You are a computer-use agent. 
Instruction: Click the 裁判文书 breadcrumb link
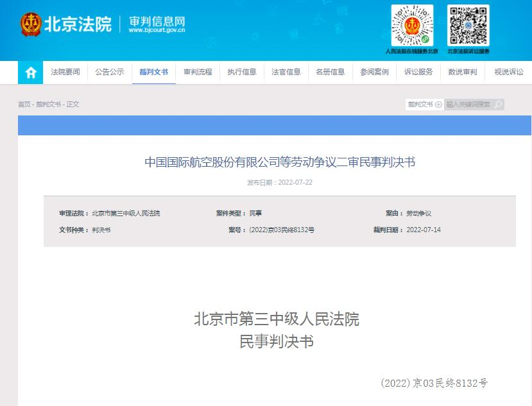coord(48,105)
